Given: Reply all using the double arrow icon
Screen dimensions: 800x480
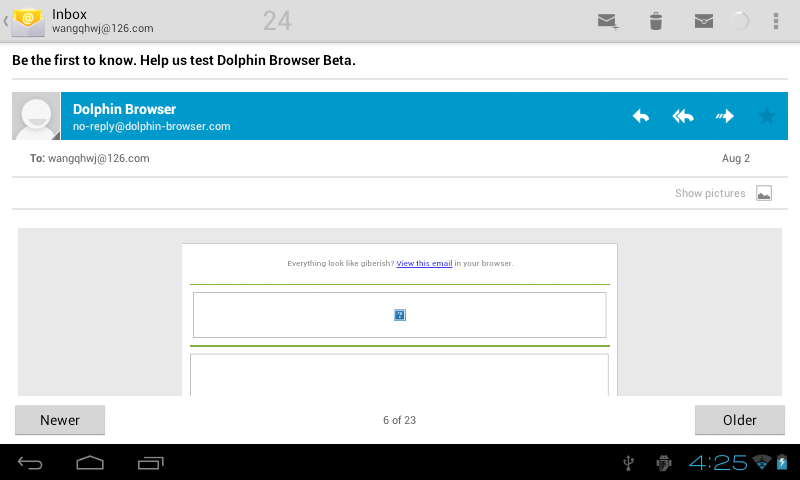Looking at the screenshot, I should tap(683, 116).
